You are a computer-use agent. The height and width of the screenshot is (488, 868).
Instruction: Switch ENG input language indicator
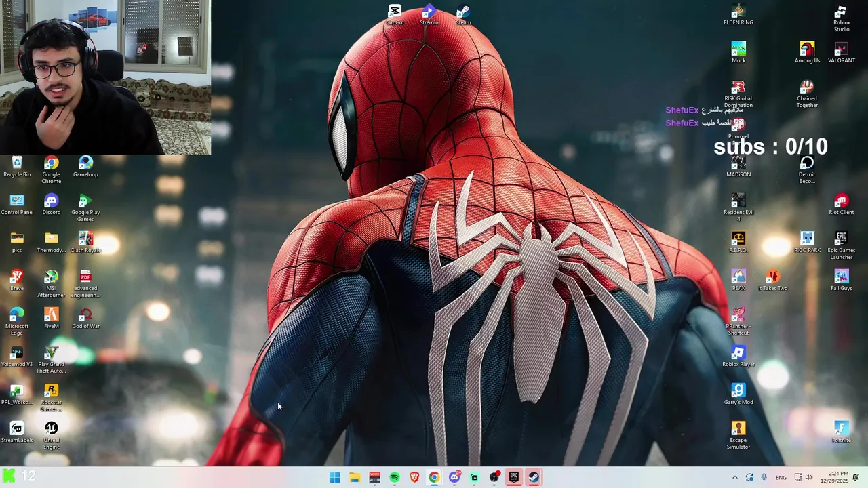pos(781,477)
